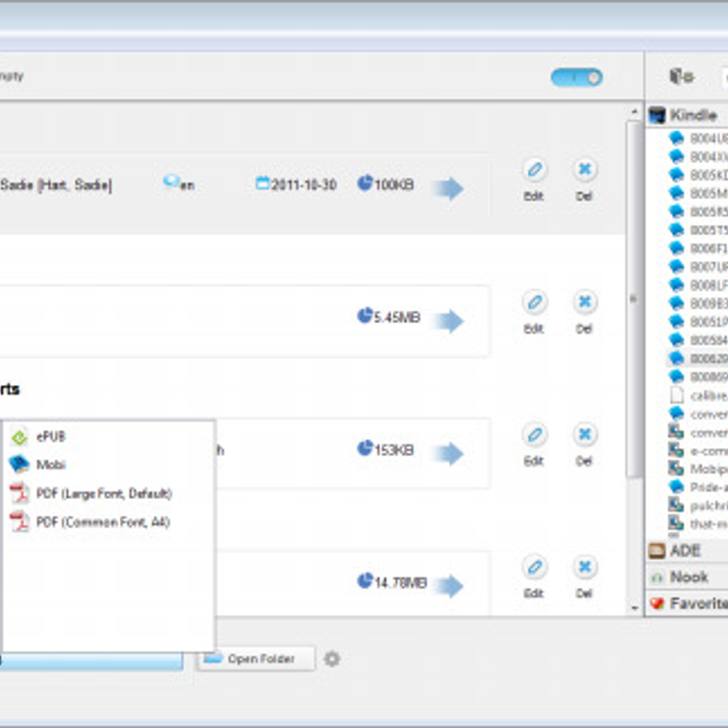Click the convert arrow on 153KB book
Screen dimensions: 728x728
coord(448,453)
